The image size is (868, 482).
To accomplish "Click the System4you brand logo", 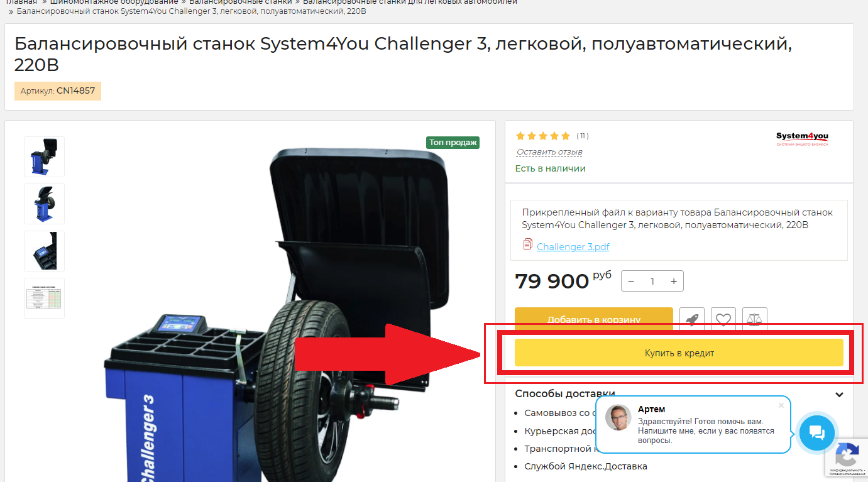I will [802, 139].
